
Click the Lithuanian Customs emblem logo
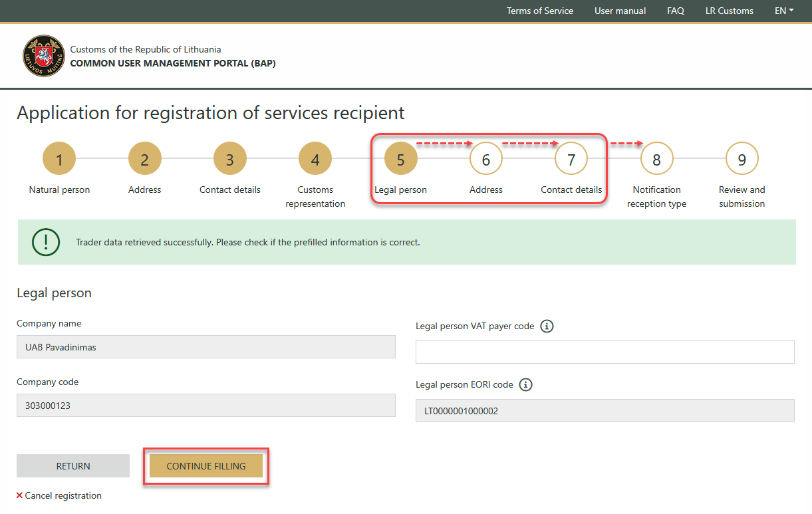click(x=45, y=57)
